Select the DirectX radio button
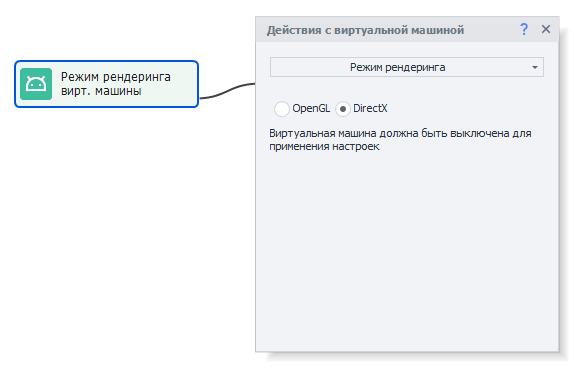574x374 pixels. click(343, 109)
